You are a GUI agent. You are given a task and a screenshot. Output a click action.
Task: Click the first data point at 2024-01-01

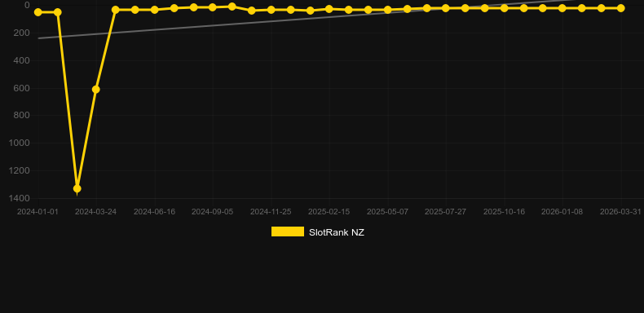point(38,12)
